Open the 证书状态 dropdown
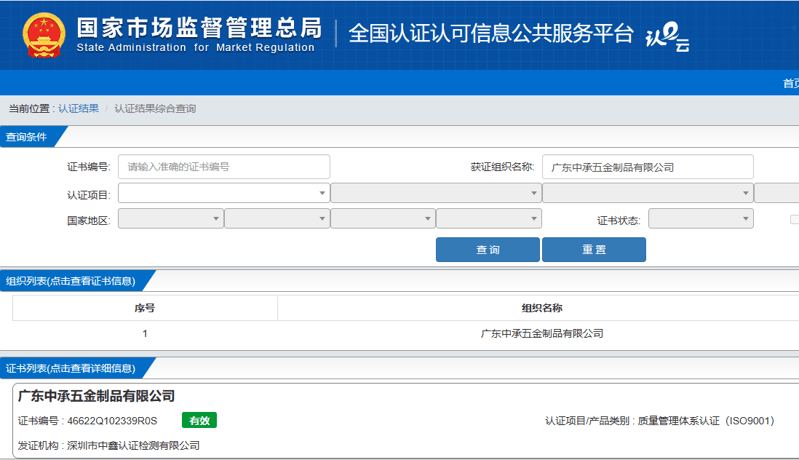Screen dimensions: 799x460 coord(700,219)
